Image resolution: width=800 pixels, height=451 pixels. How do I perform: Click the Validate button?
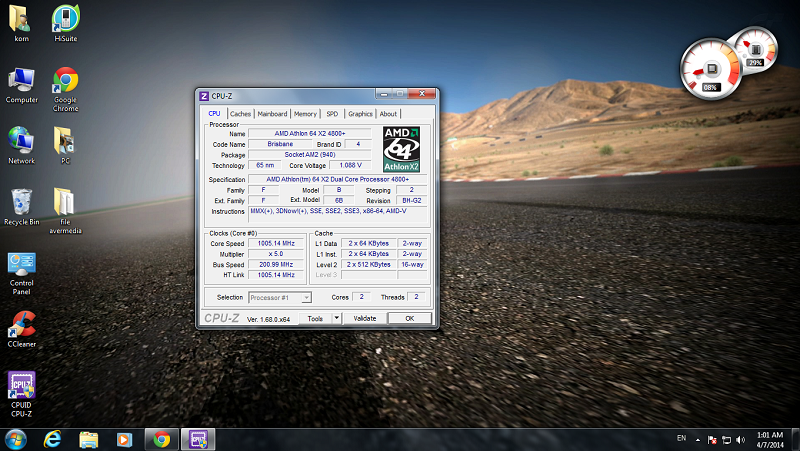tap(365, 318)
